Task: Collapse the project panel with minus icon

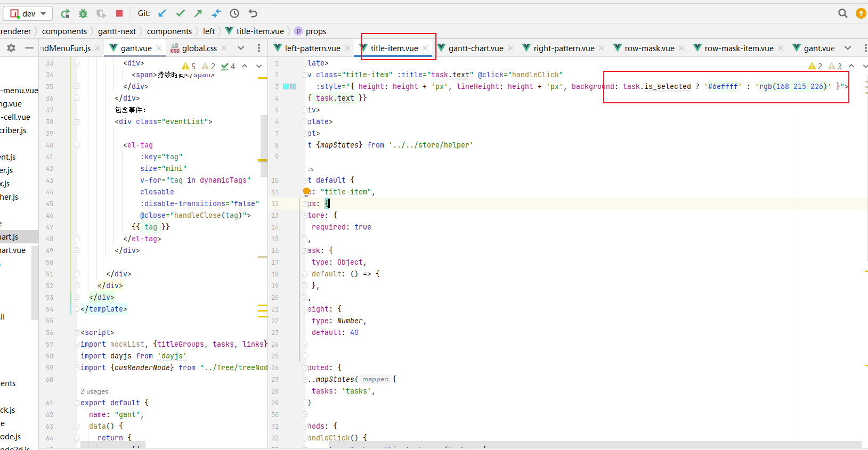Action: (29, 48)
